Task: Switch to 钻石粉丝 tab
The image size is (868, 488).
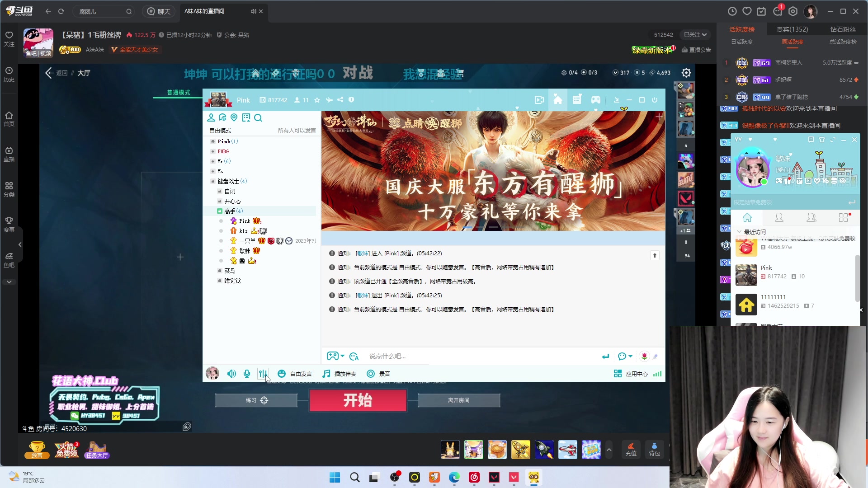Action: point(843,29)
